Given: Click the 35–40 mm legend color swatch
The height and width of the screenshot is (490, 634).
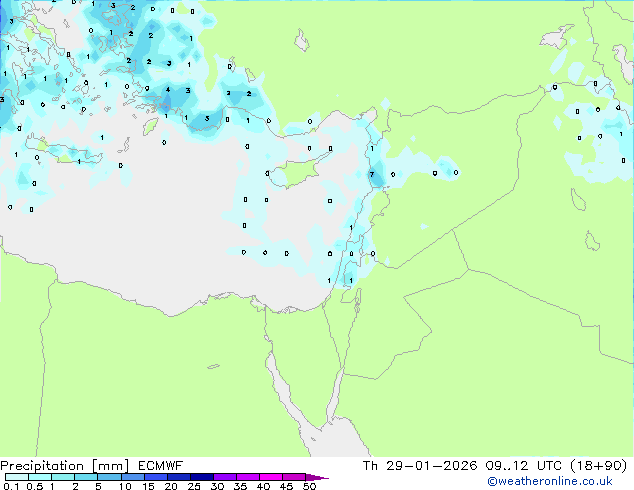Looking at the screenshot, I should [248, 477].
